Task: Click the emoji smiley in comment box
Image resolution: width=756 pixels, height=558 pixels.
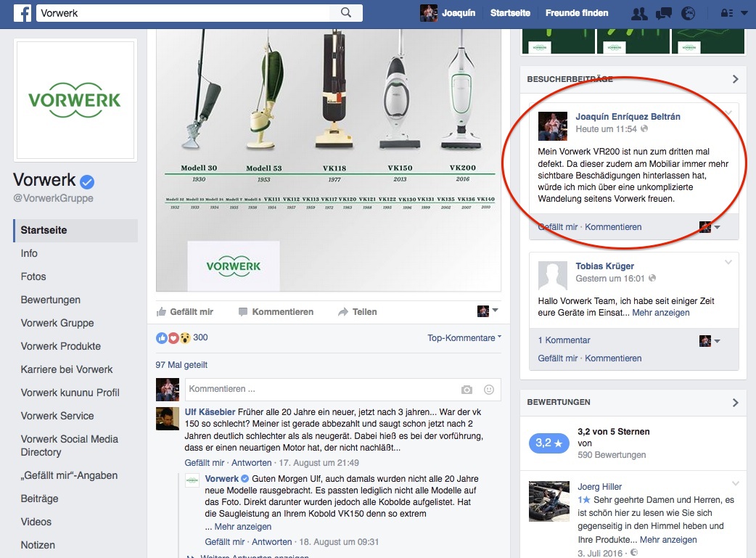Action: [489, 390]
